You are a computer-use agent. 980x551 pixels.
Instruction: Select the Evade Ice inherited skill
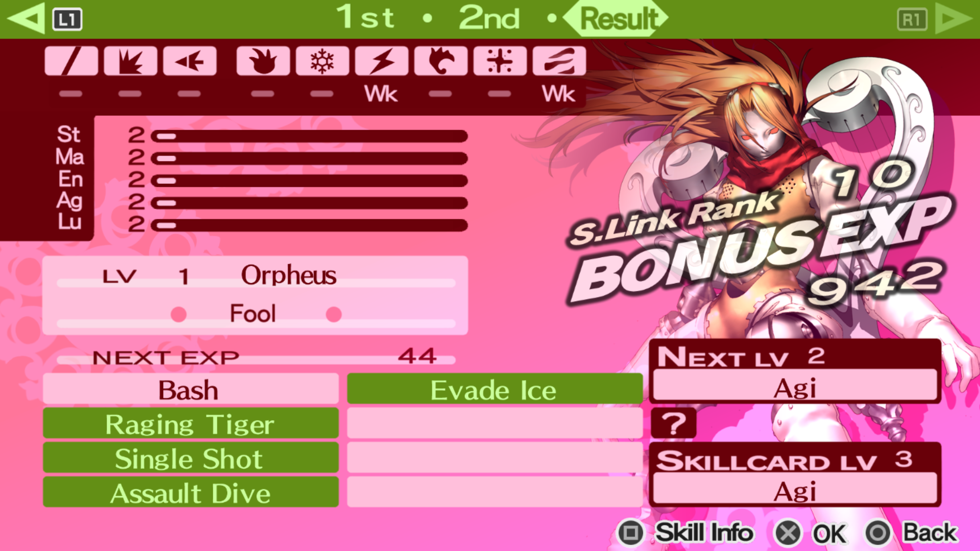click(495, 389)
